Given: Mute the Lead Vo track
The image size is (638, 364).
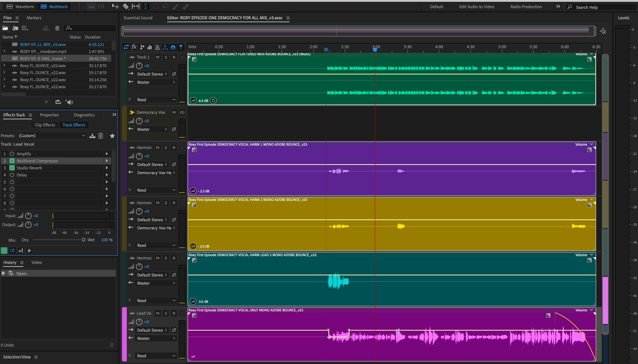Looking at the screenshot, I should pos(158,313).
